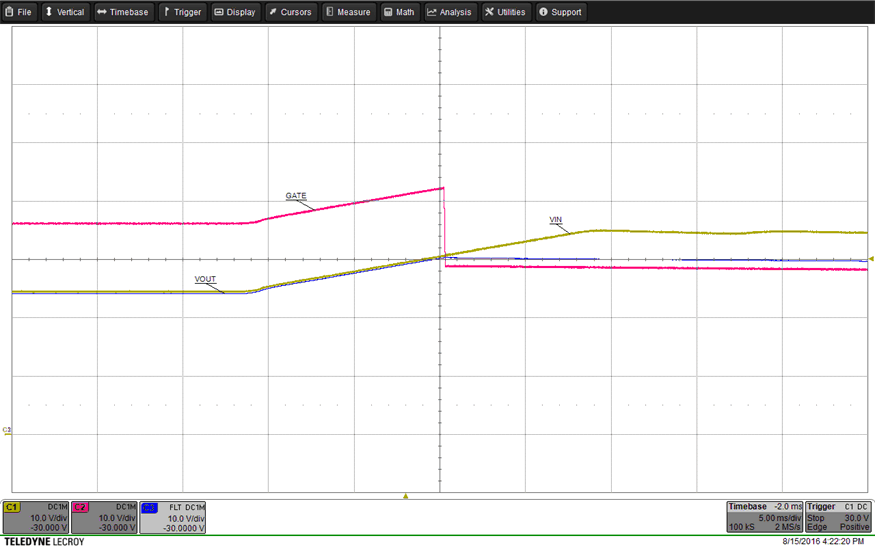This screenshot has width=875, height=547.
Task: Open the Display menu
Action: click(235, 12)
